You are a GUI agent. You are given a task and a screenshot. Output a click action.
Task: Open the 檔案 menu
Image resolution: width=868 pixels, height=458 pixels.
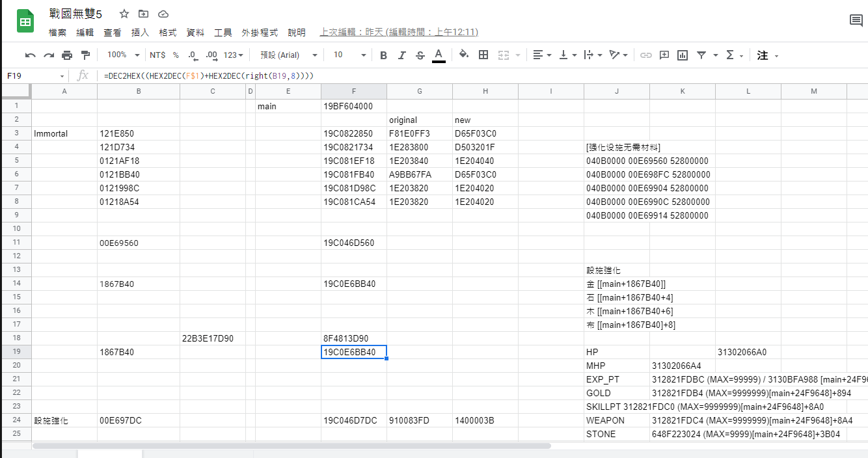[x=57, y=32]
